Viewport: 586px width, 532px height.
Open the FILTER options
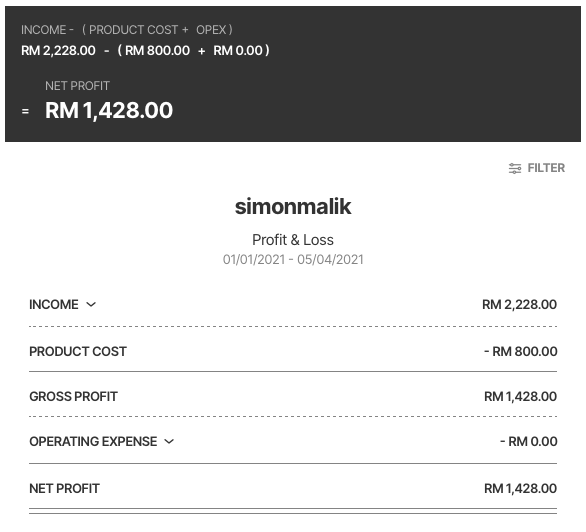[537, 168]
